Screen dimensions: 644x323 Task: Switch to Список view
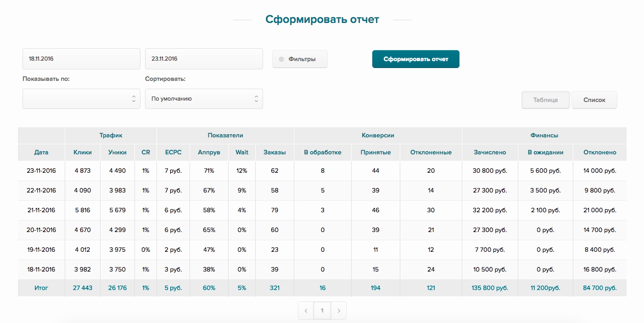594,100
